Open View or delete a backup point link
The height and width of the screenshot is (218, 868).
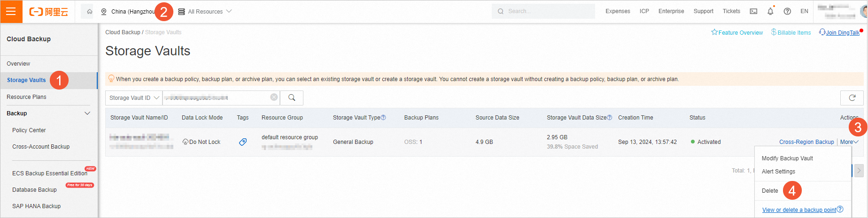(799, 210)
